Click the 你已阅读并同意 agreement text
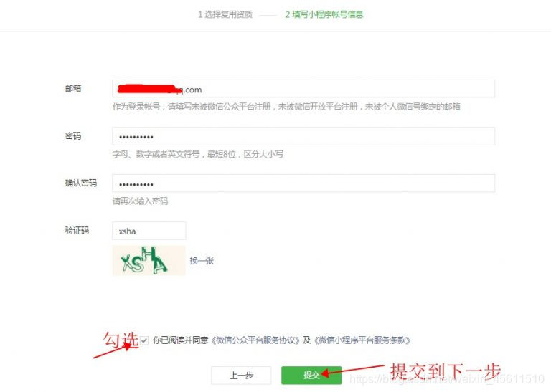 (181, 340)
